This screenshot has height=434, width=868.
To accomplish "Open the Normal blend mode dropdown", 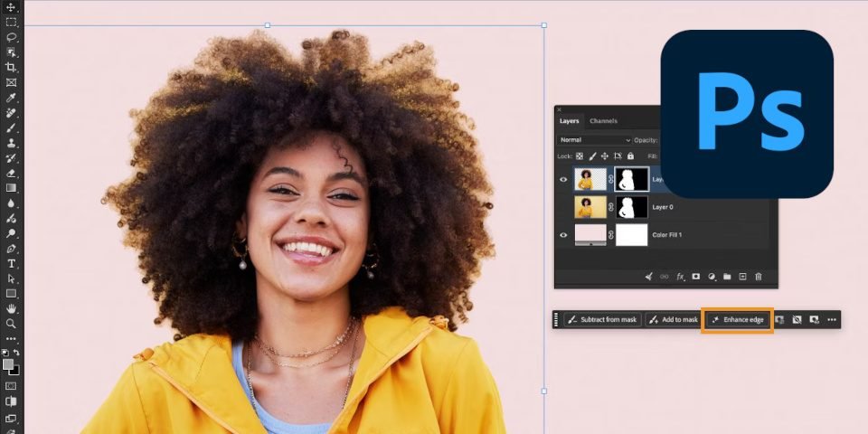I will (595, 140).
